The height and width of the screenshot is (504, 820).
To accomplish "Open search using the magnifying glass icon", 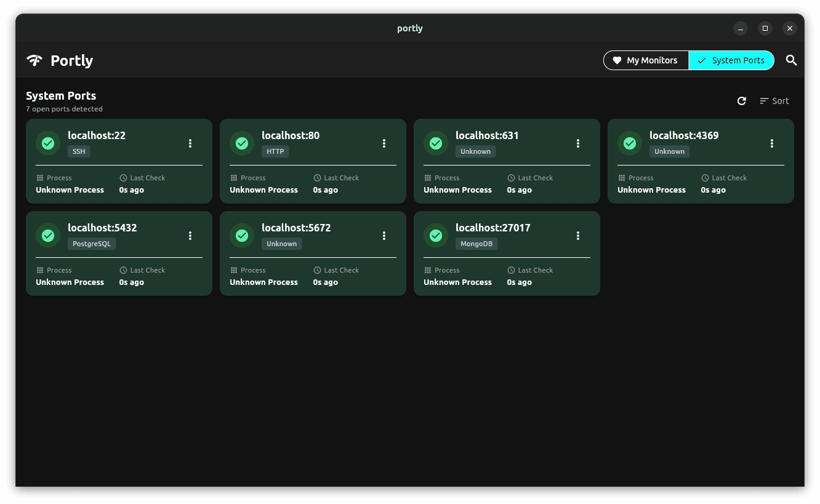I will pyautogui.click(x=792, y=60).
